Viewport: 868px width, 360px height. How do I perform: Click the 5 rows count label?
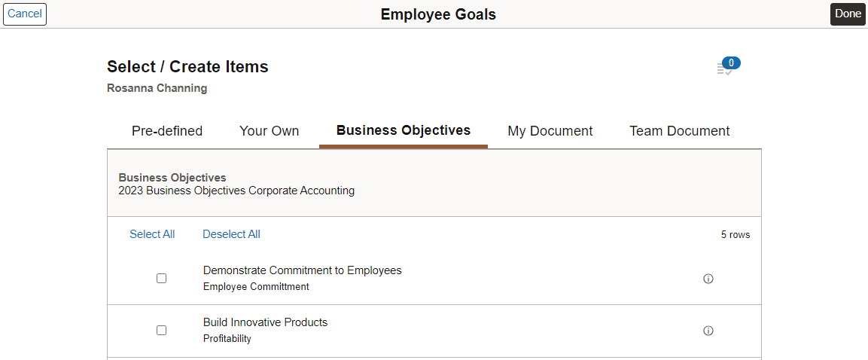click(x=736, y=235)
